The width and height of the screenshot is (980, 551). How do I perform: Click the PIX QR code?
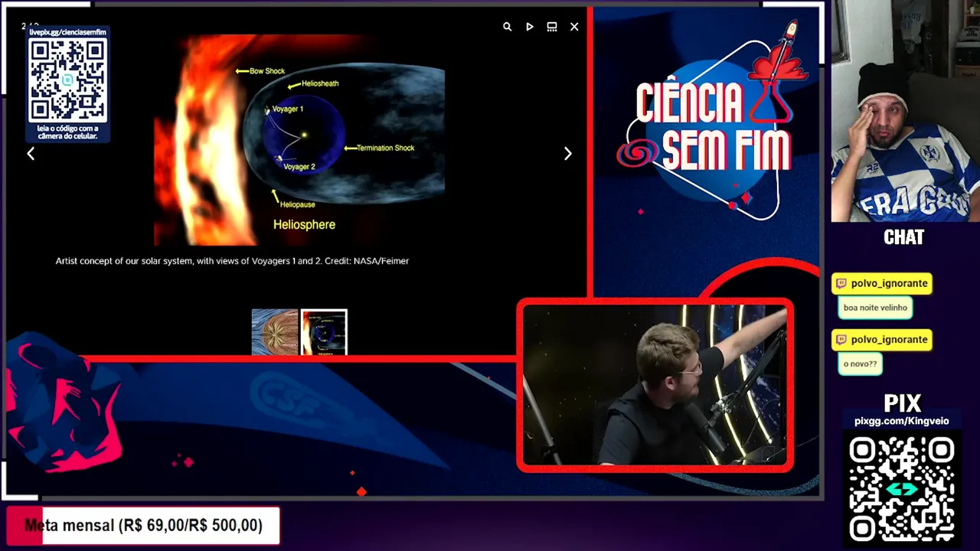902,490
